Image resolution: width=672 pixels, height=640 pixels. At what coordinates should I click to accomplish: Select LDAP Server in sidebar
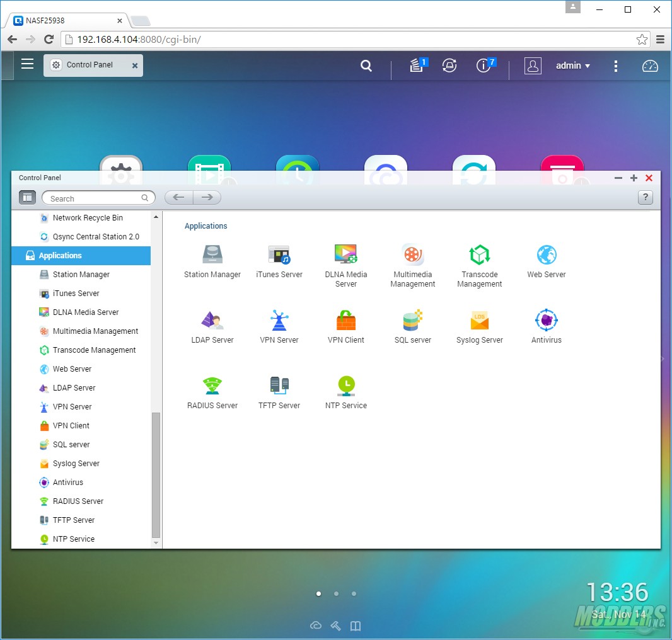point(81,387)
